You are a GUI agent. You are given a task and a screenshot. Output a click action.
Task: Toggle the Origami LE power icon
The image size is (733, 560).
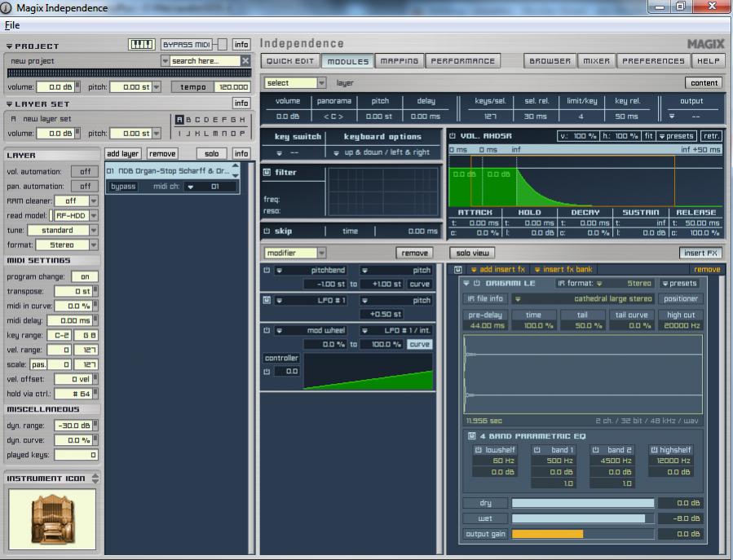click(477, 284)
